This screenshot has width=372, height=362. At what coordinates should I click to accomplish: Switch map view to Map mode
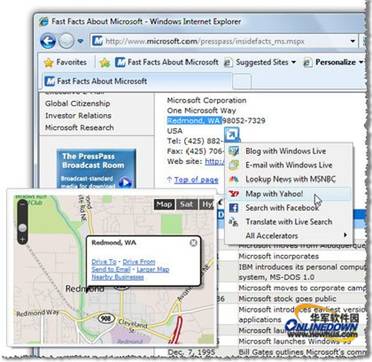pos(164,204)
